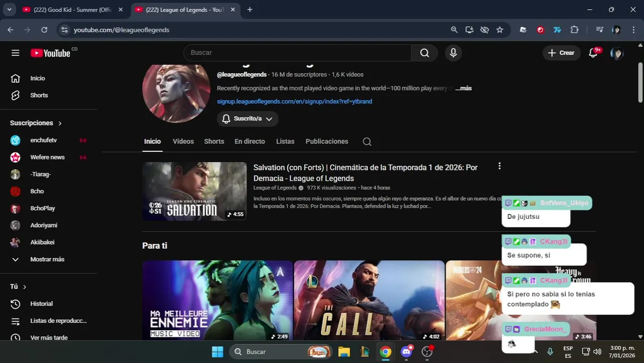Open Chrome media controls icon
The image size is (644, 363).
point(599,30)
